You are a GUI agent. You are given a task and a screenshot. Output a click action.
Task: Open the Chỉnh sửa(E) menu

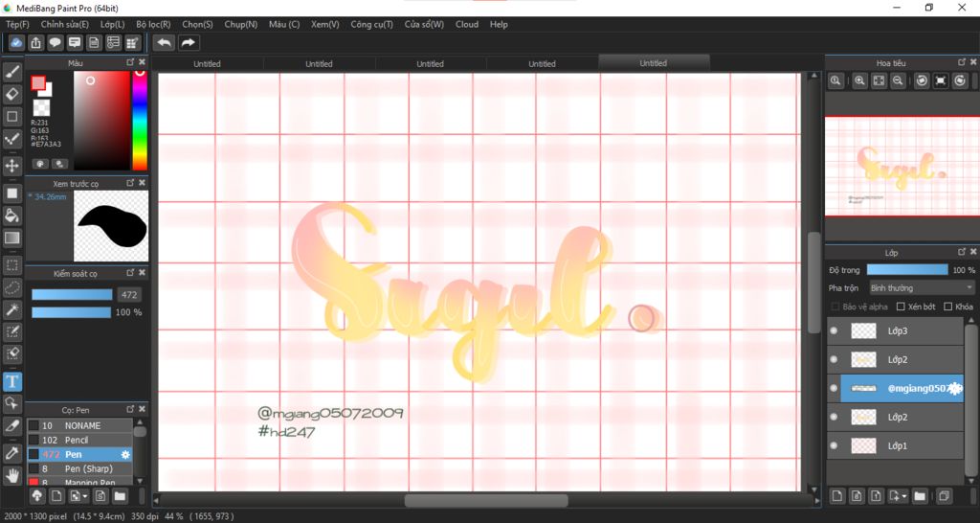click(65, 24)
